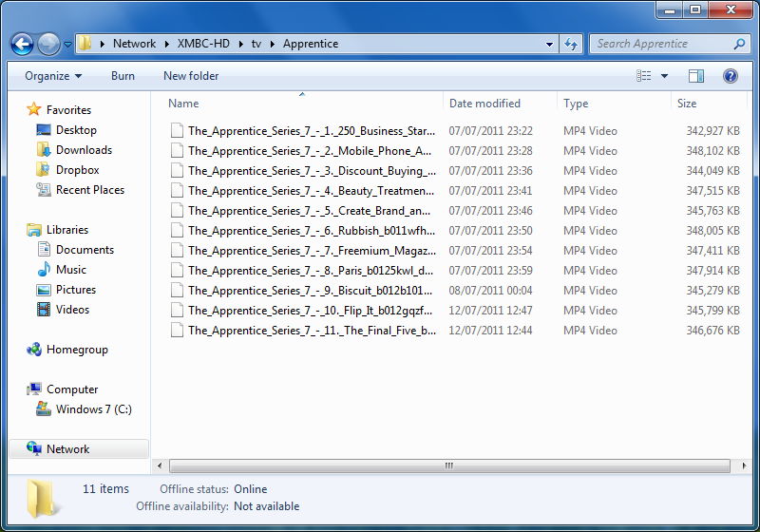Click the folder icon in the address bar
The height and width of the screenshot is (532, 760).
tap(85, 43)
